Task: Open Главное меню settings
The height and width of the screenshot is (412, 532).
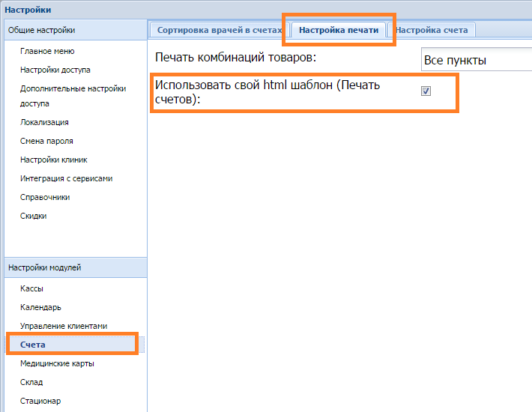Action: (x=47, y=51)
